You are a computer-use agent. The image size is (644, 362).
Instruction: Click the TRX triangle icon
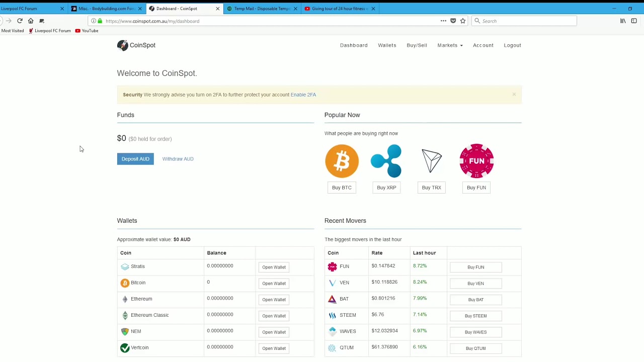point(432,161)
